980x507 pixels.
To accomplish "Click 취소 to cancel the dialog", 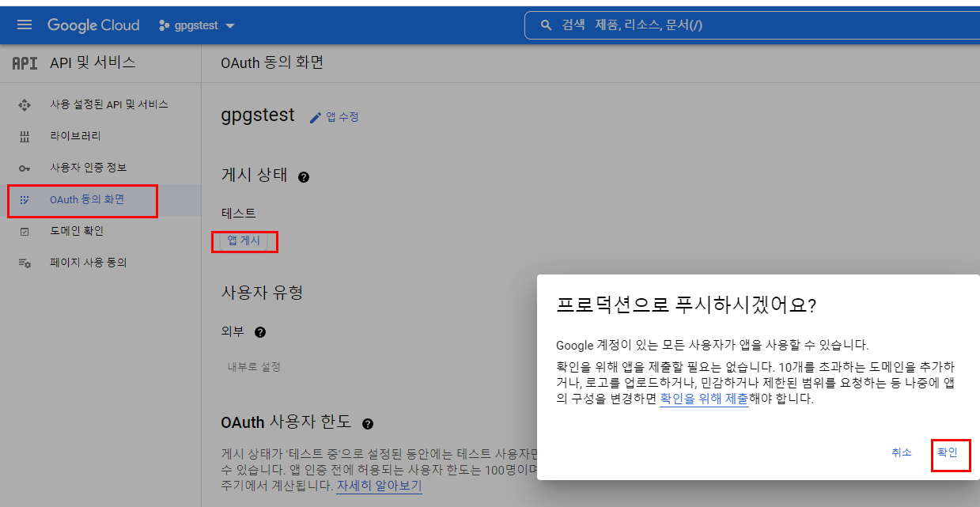I will click(902, 452).
